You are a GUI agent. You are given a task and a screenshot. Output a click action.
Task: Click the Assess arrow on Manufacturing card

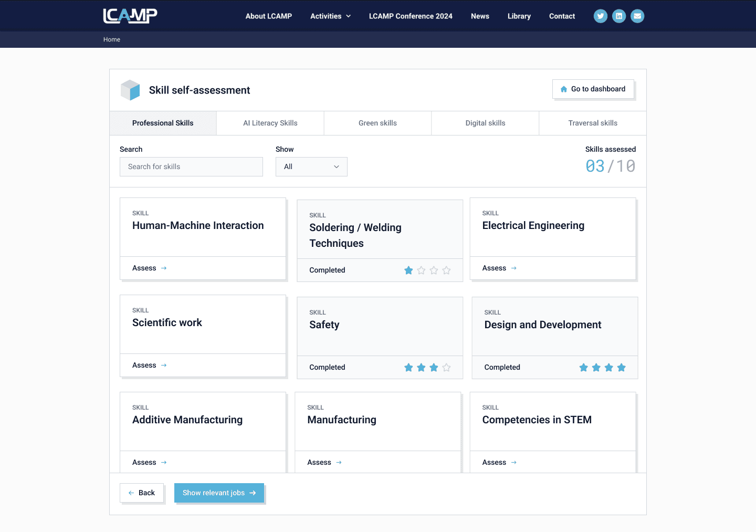[339, 462]
